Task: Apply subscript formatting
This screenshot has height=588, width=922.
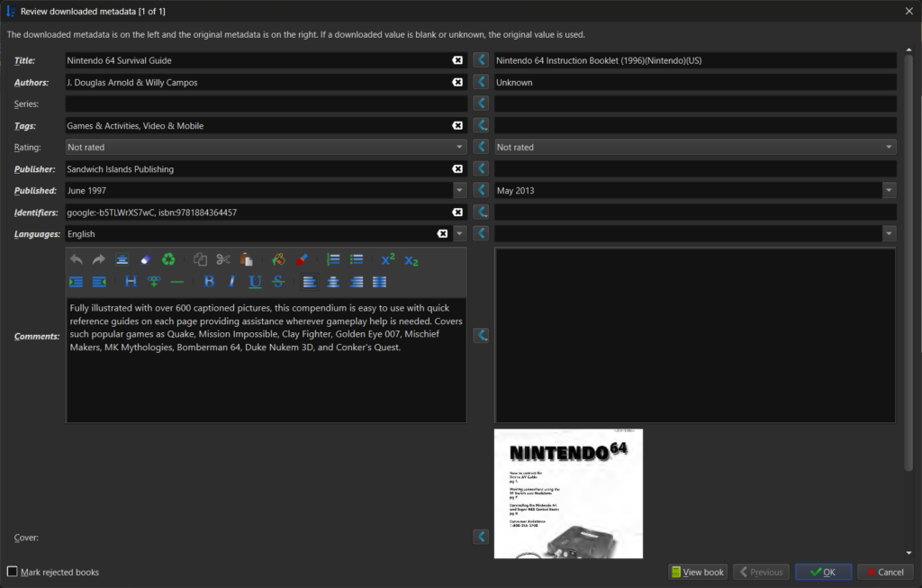Action: coord(411,260)
